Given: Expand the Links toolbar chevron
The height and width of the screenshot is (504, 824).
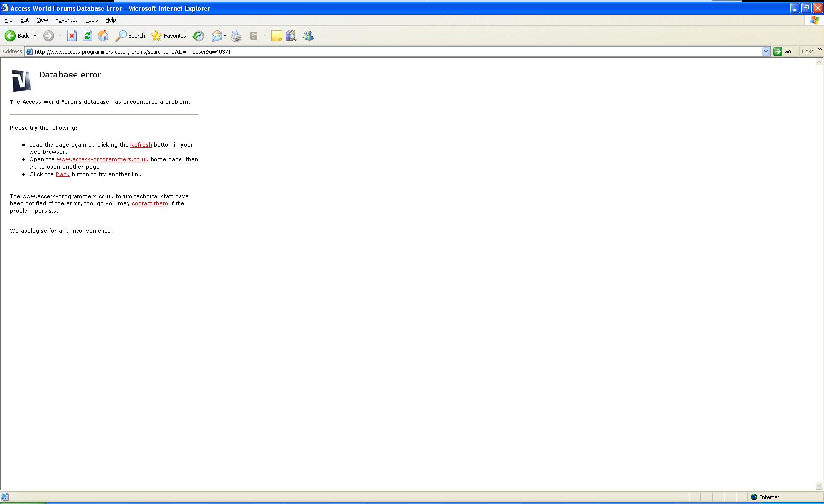Looking at the screenshot, I should pos(820,50).
